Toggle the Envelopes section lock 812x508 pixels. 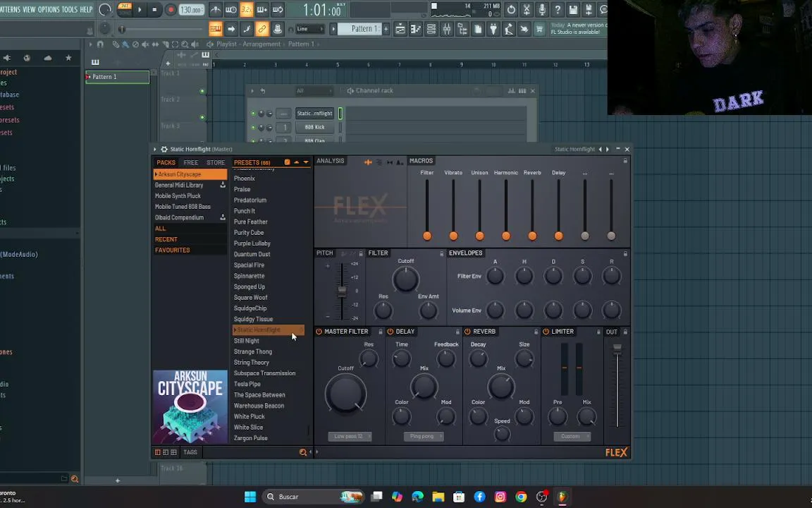[x=625, y=253]
